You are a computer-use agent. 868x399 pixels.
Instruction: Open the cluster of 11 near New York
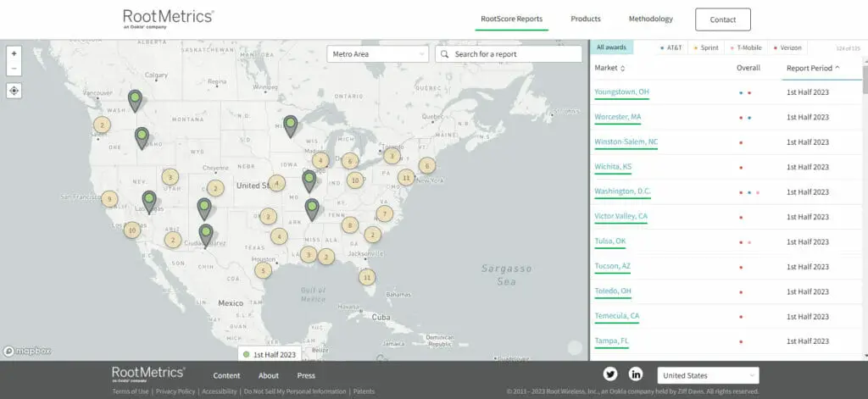(406, 178)
